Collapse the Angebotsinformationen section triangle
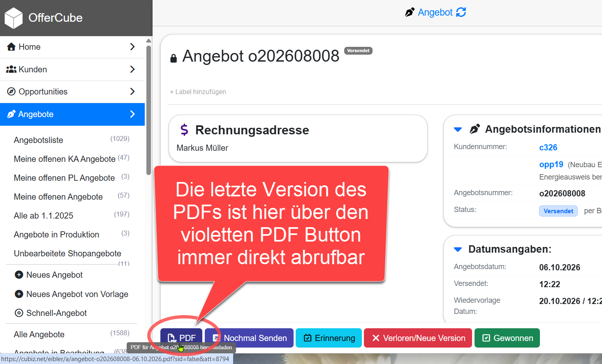The height and width of the screenshot is (364, 602). (x=458, y=129)
